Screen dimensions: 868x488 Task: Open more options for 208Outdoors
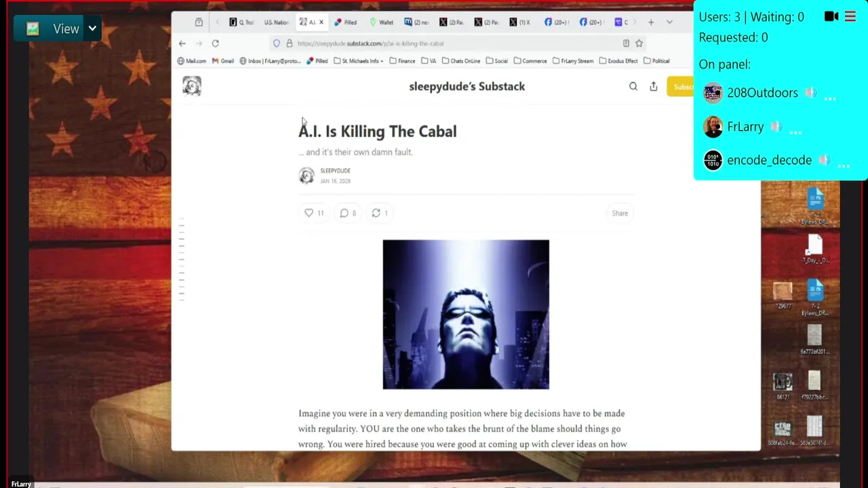point(830,98)
